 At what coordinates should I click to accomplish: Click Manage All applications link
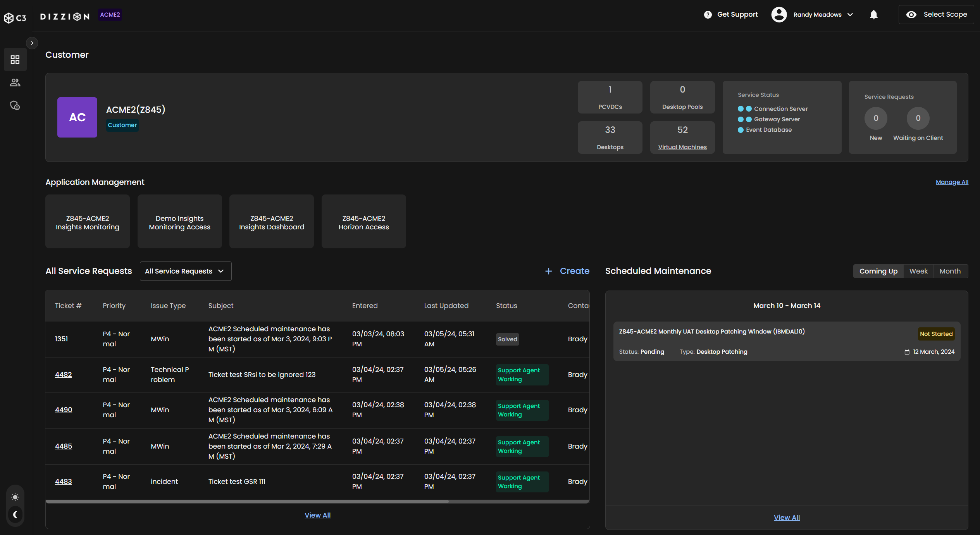coord(952,182)
